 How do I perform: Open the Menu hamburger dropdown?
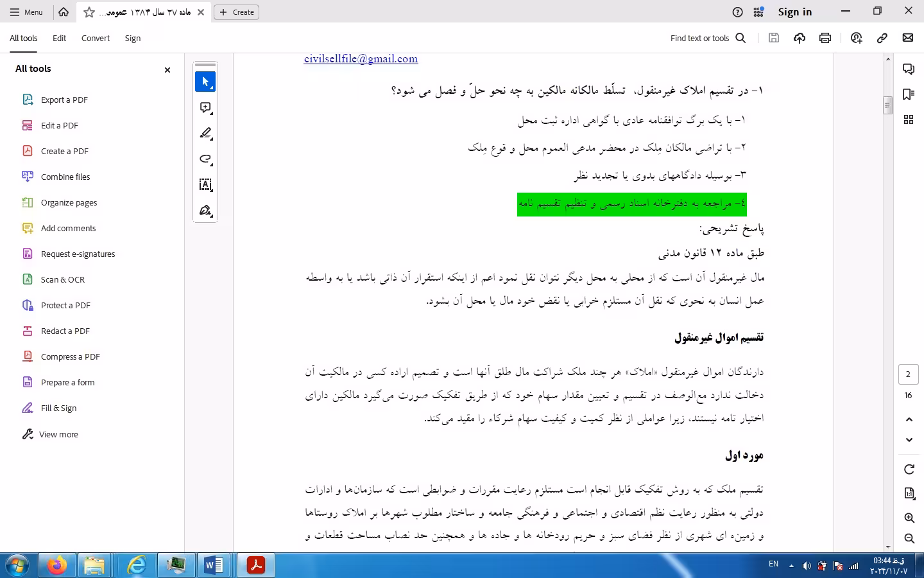pos(26,12)
